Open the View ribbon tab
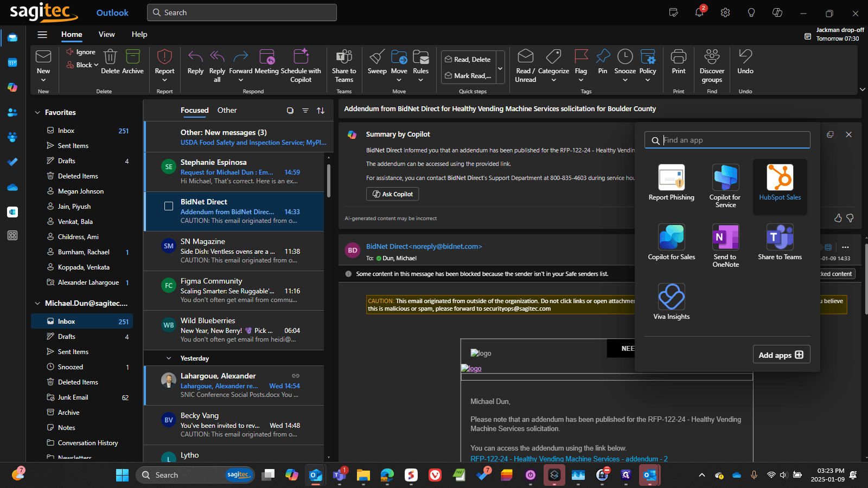Viewport: 868px width, 488px height. (106, 35)
